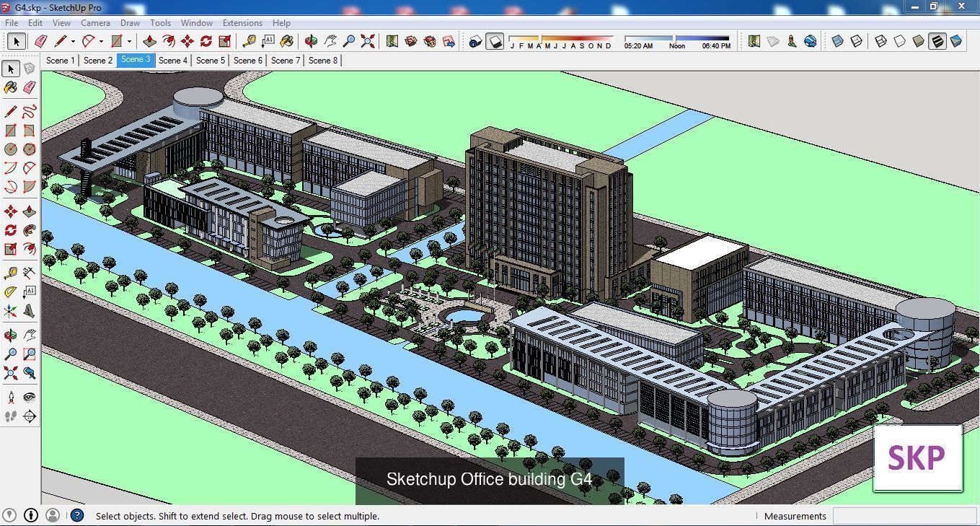This screenshot has width=980, height=526.
Task: Select the Scale tool in top toolbar
Action: coord(225,41)
